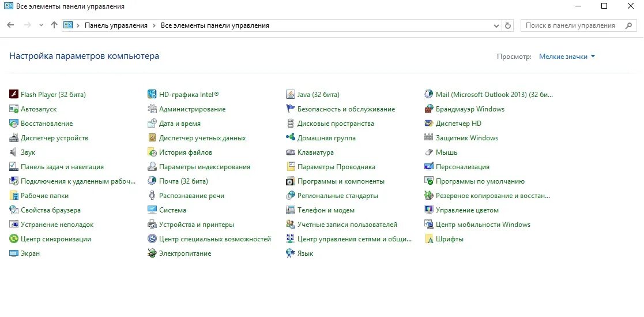Open Flash Player (32 бита) icon
Screen dimensions: 644x317
pyautogui.click(x=14, y=95)
